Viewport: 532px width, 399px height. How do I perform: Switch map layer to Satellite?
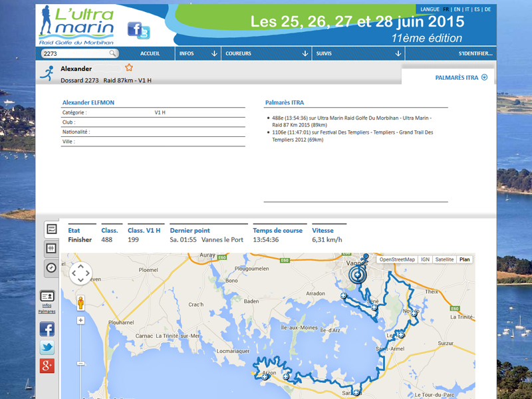pos(446,259)
